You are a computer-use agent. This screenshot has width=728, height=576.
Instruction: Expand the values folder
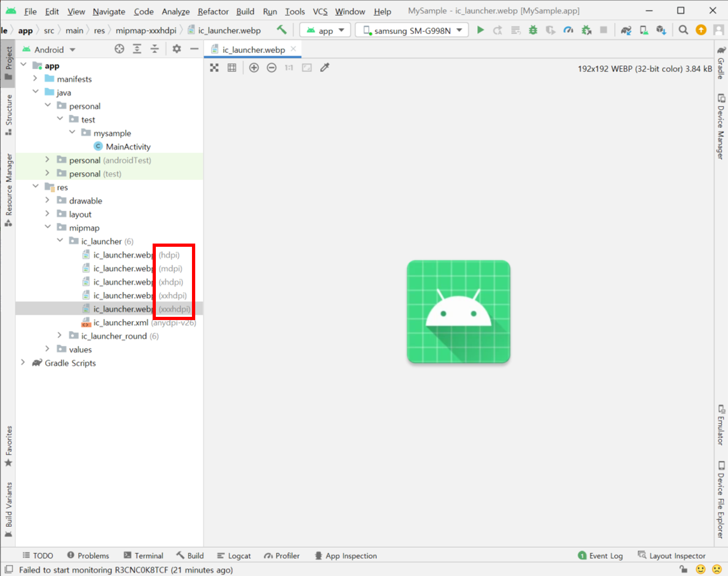(x=47, y=349)
